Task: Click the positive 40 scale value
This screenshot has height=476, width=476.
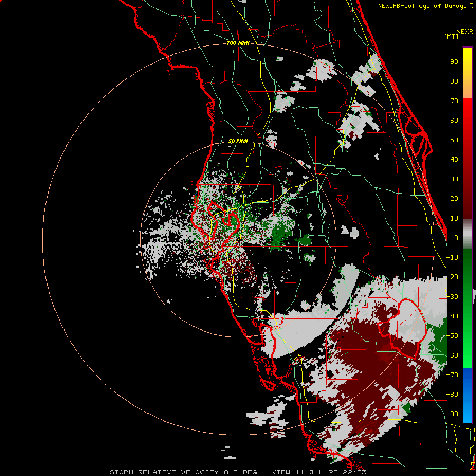Action: [x=454, y=159]
